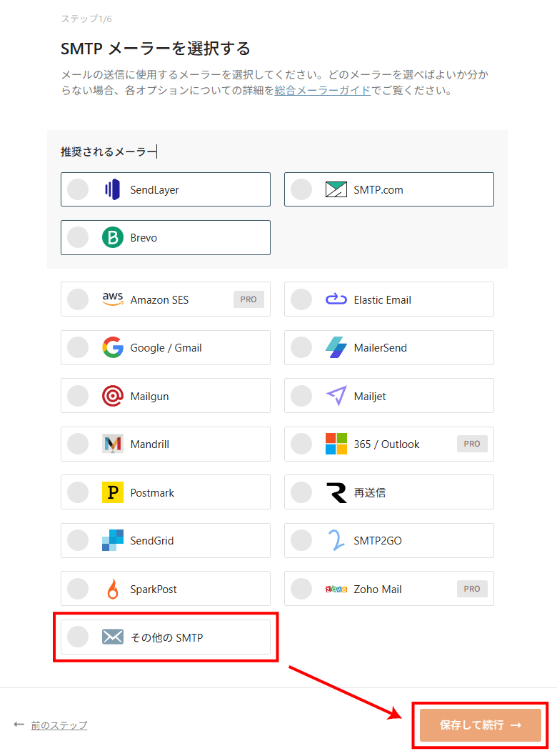Viewport: 557px width, 756px height.
Task: Click the SparkPost flame icon
Action: 113,589
